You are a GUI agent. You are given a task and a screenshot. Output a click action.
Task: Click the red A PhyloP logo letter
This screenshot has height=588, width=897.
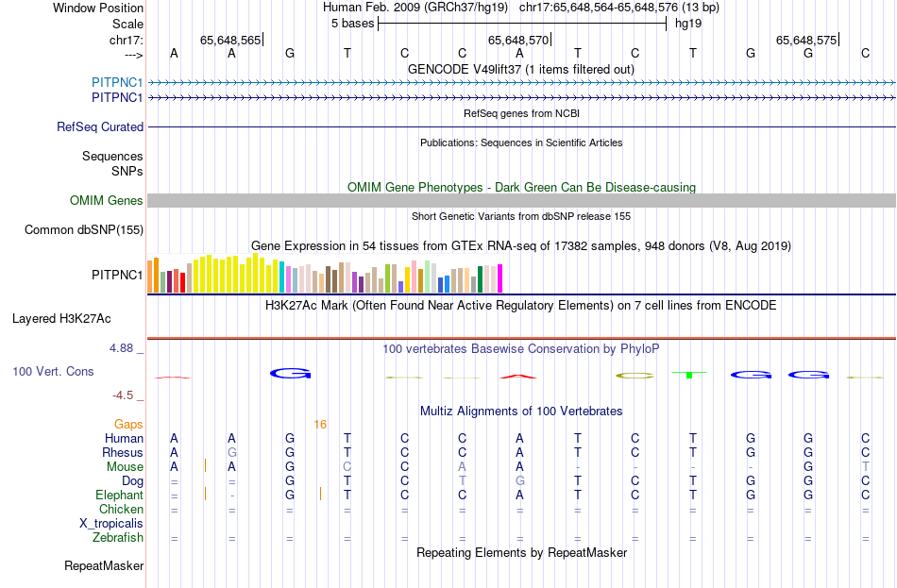(518, 376)
